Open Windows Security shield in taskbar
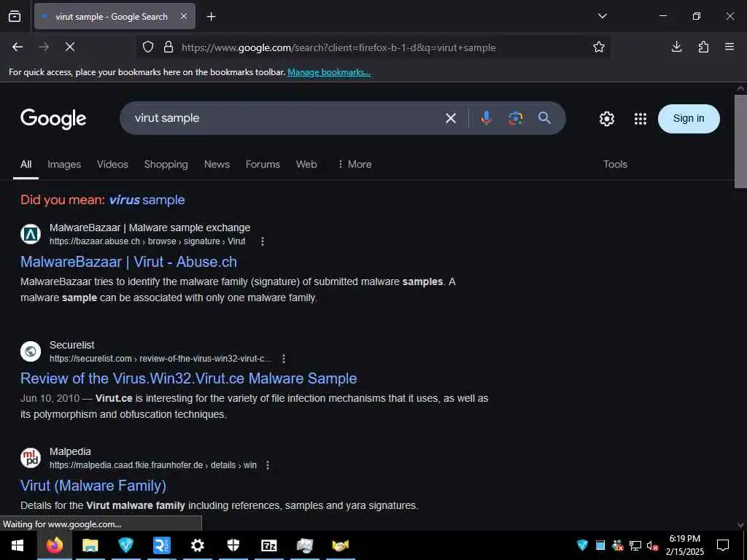 [233, 545]
